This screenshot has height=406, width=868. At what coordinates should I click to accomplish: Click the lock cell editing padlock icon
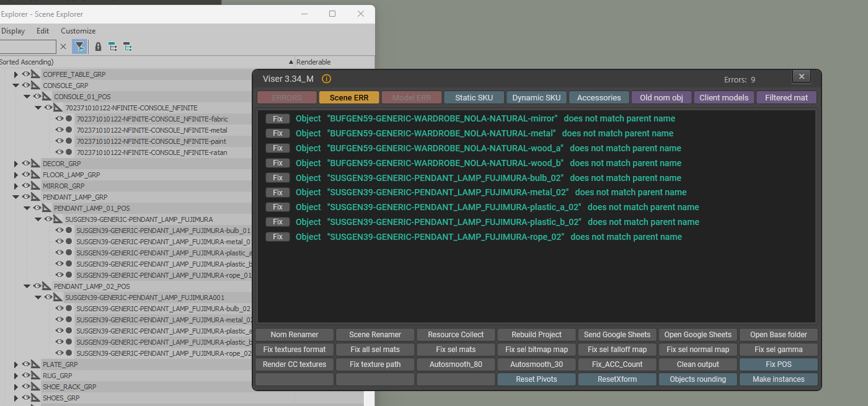(x=98, y=46)
